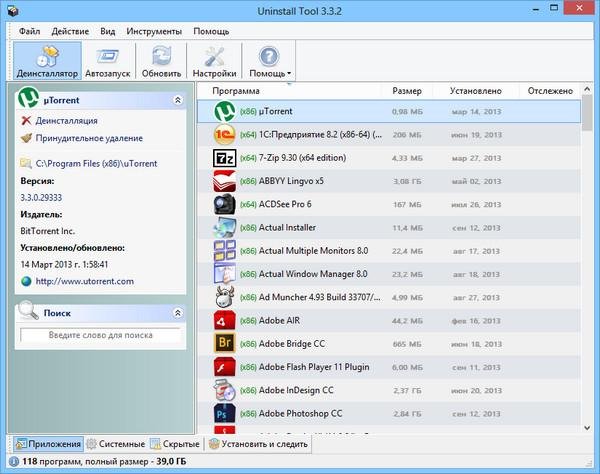Click the Actual Installer icon

pos(225,228)
